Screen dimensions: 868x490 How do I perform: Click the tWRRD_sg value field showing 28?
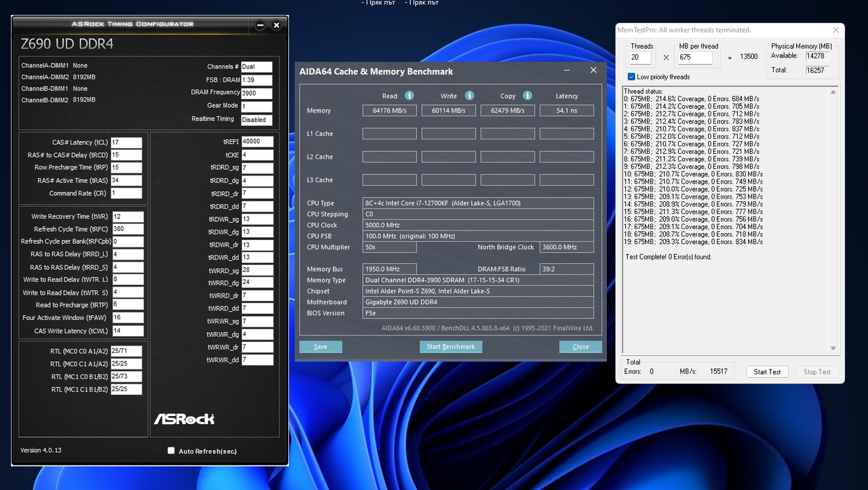click(x=257, y=270)
